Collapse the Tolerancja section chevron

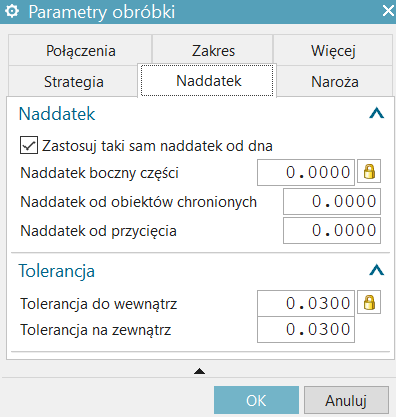pos(377,270)
